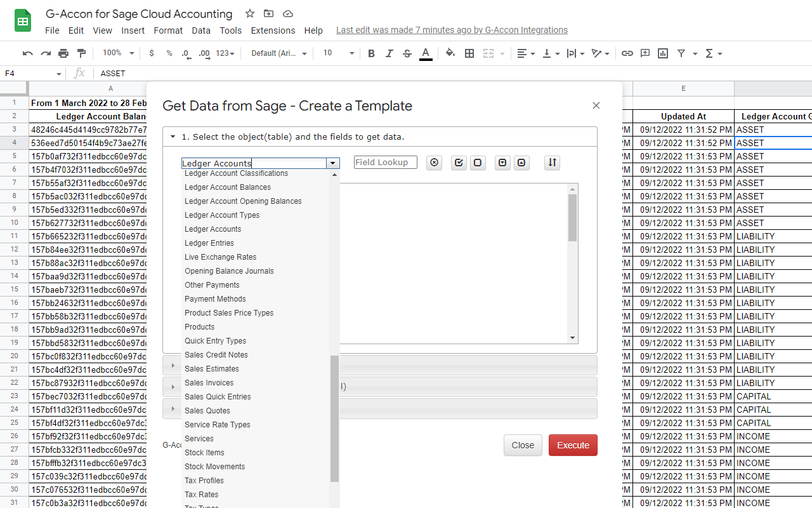The width and height of the screenshot is (812, 508).
Task: Toggle italic formatting
Action: (x=390, y=53)
